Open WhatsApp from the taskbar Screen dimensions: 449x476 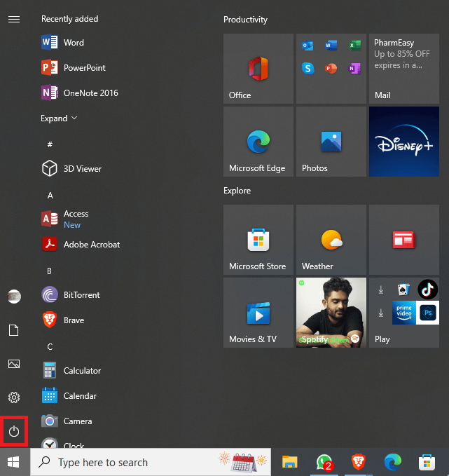pyautogui.click(x=324, y=462)
